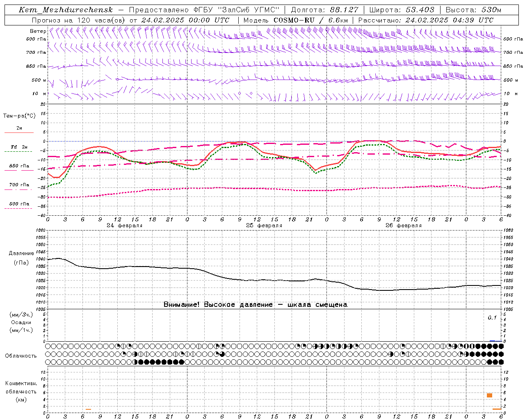525x420 pixels.
Task: Click the "Давление" pressure panel label
Action: pos(21,253)
